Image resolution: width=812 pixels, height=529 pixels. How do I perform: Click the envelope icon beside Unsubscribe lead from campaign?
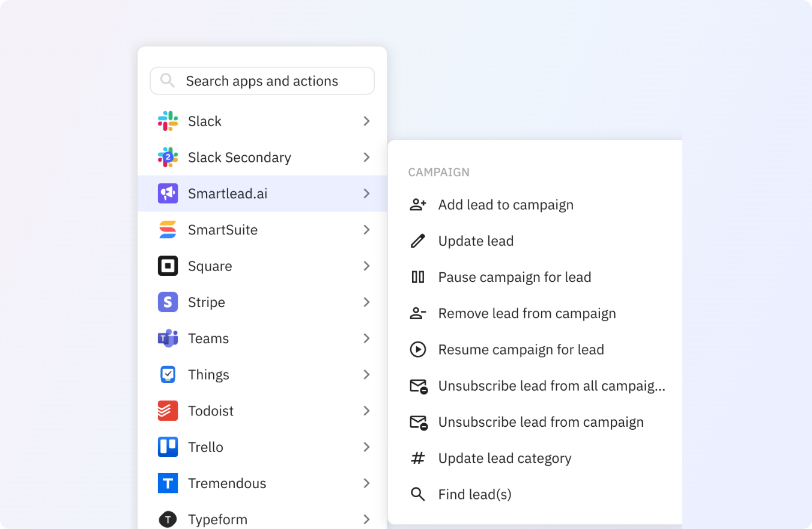click(419, 423)
